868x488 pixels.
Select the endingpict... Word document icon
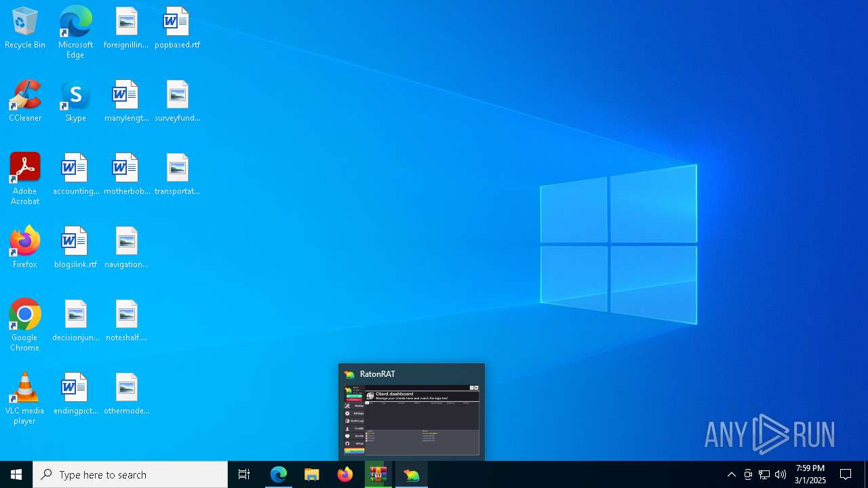pyautogui.click(x=75, y=394)
